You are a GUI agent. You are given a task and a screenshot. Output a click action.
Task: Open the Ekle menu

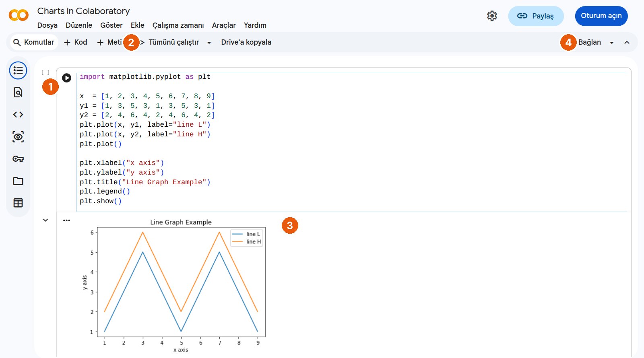point(138,25)
